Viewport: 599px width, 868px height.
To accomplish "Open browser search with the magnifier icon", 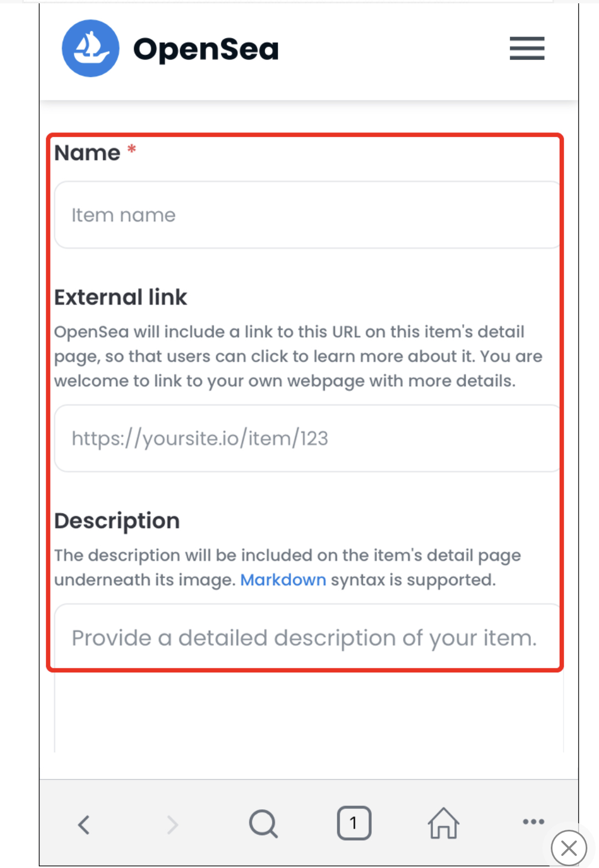I will [x=263, y=824].
